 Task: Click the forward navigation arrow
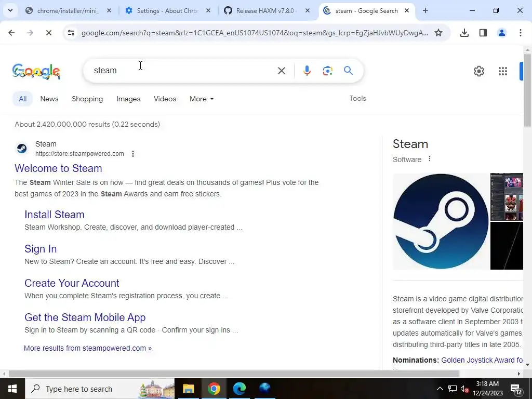(x=30, y=33)
